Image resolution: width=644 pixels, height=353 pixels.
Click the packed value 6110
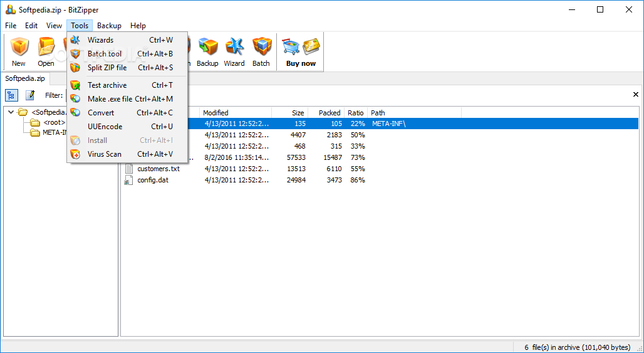[333, 169]
